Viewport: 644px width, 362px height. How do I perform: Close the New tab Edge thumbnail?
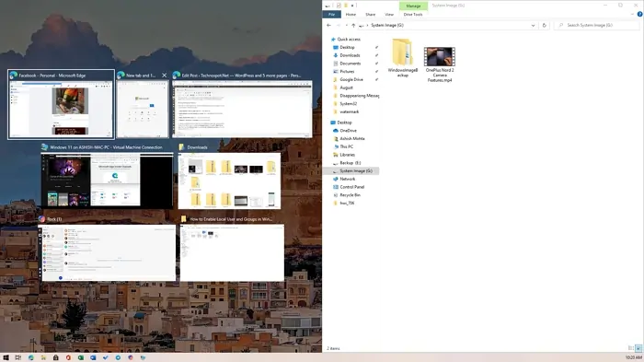[165, 76]
